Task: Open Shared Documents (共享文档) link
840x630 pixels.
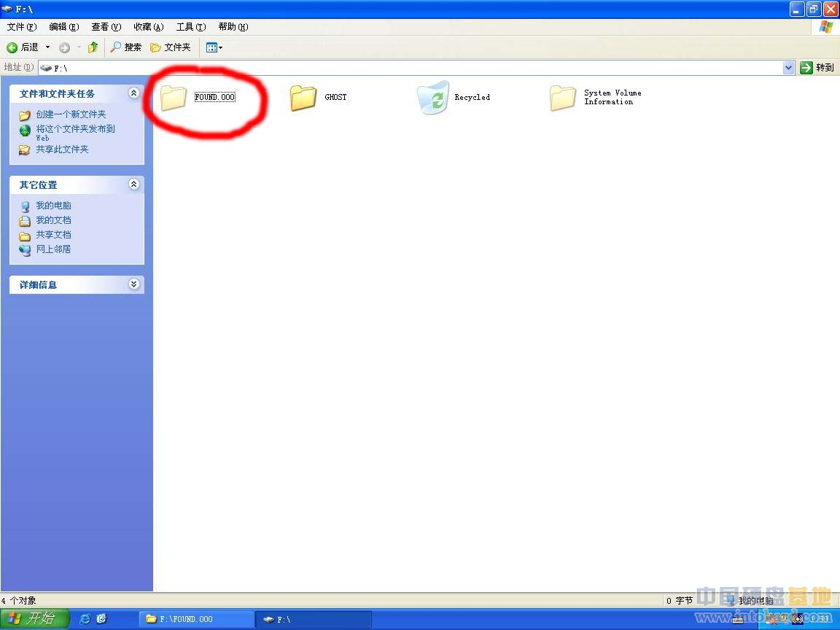Action: (53, 235)
